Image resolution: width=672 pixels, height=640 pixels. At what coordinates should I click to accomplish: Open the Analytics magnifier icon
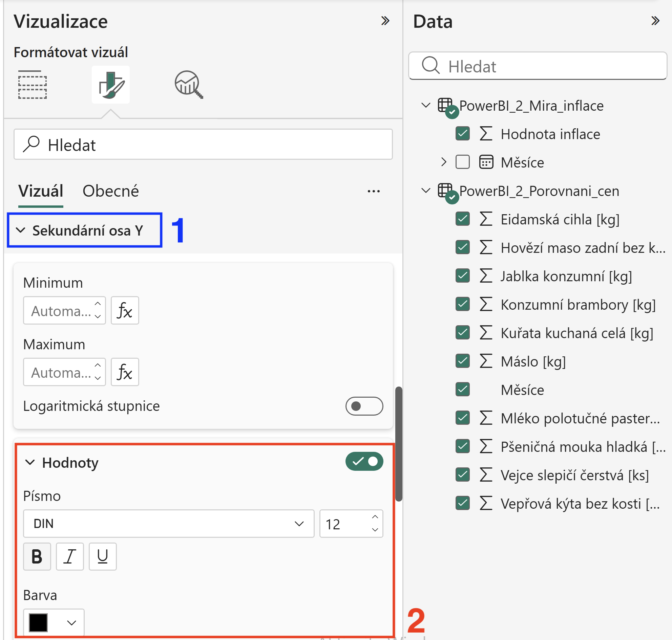tap(189, 85)
